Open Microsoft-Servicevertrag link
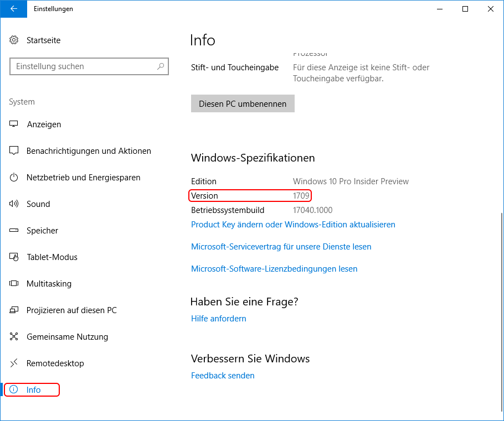 281,247
